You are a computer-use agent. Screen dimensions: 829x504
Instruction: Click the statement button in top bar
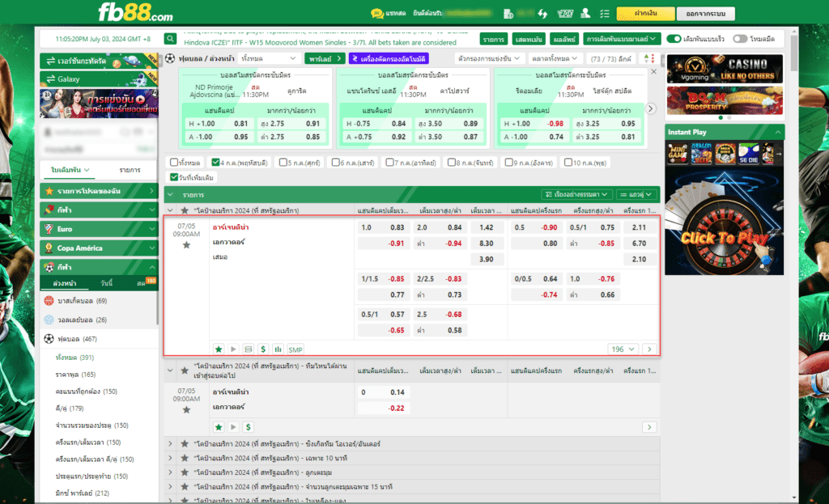[x=529, y=39]
